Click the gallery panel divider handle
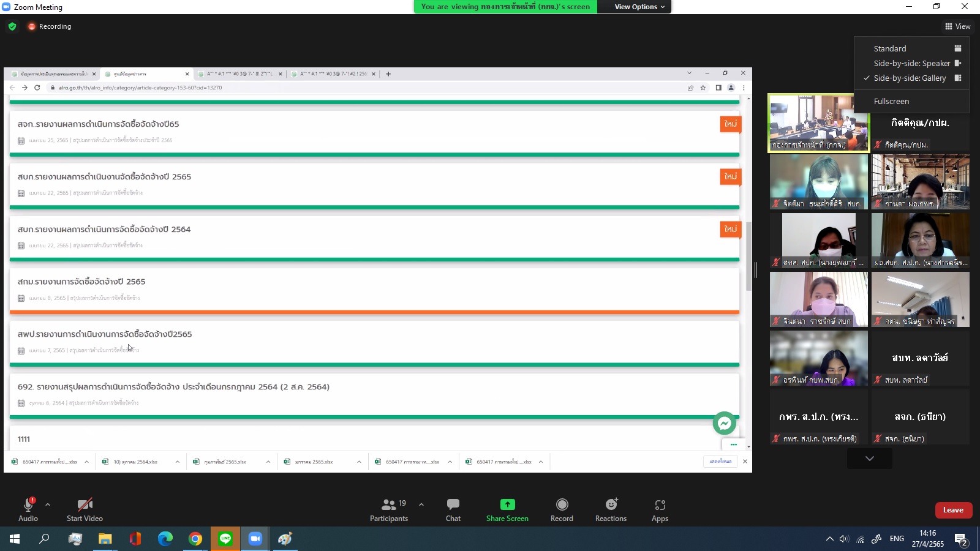Viewport: 980px width, 551px height. (756, 270)
